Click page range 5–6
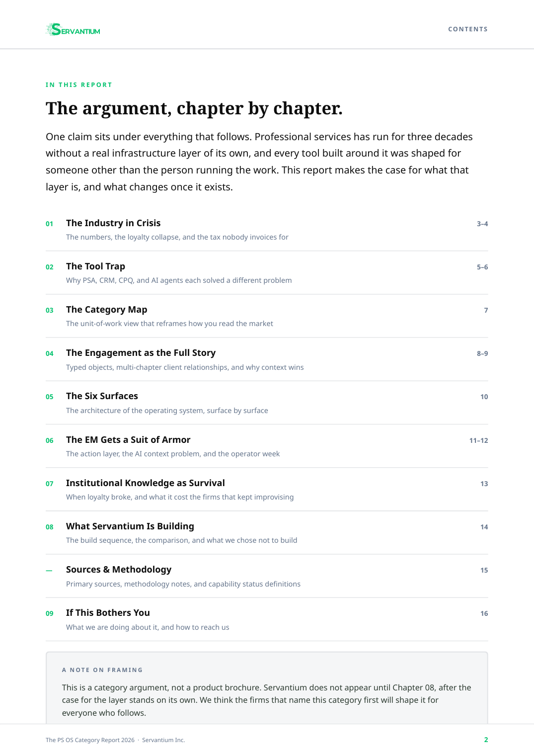534x756 pixels. tap(482, 267)
